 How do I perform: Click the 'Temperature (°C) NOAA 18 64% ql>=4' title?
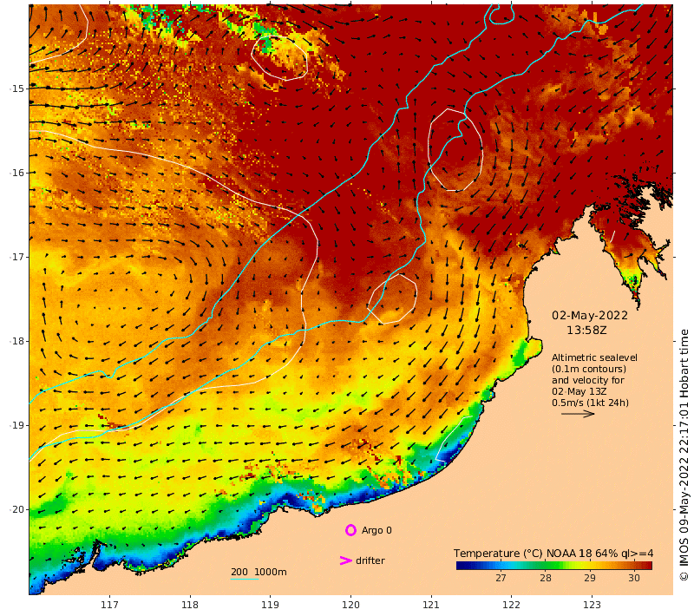coord(553,554)
